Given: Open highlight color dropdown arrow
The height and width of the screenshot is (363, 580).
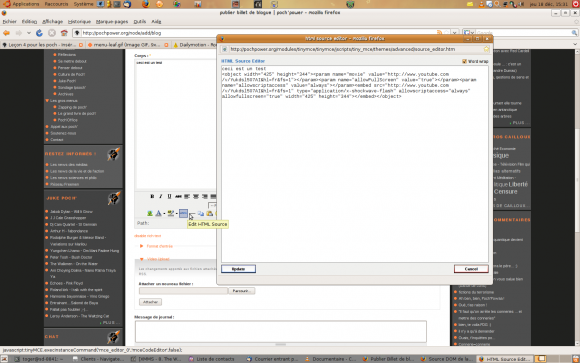Looking at the screenshot, I should tap(176, 214).
